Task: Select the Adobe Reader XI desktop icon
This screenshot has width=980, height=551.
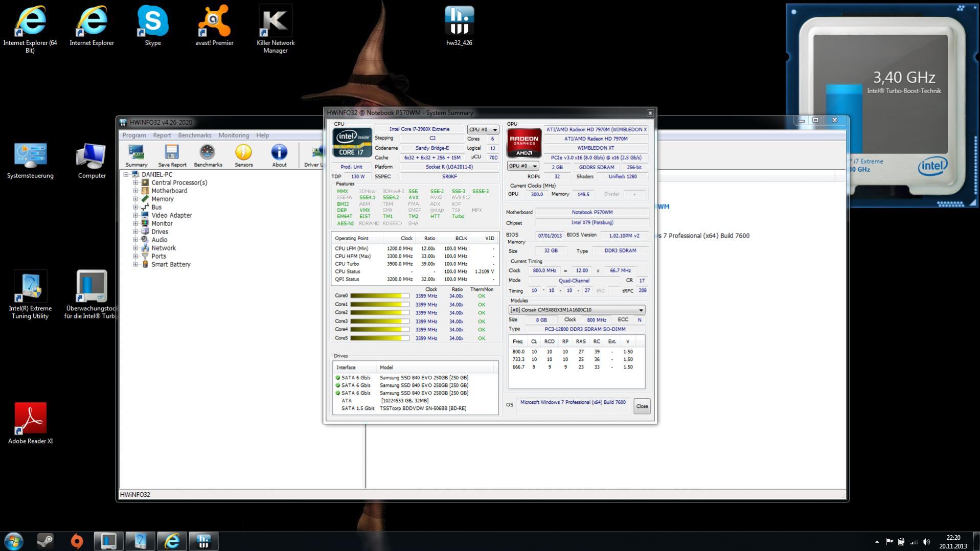Action: pos(30,424)
